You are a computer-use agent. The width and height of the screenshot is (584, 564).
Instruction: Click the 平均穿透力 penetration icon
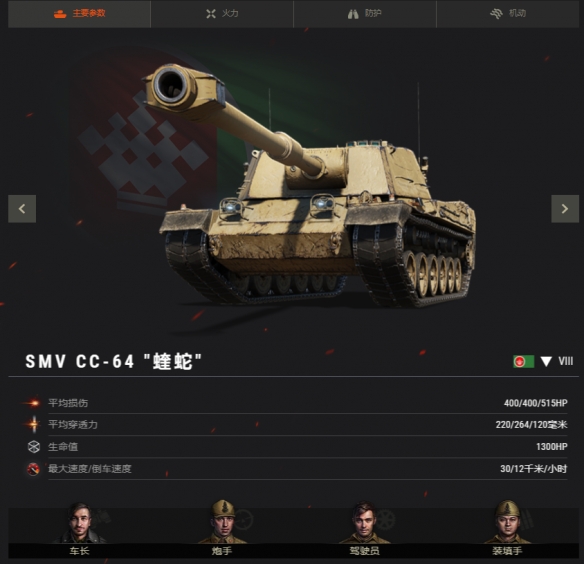[x=34, y=424]
